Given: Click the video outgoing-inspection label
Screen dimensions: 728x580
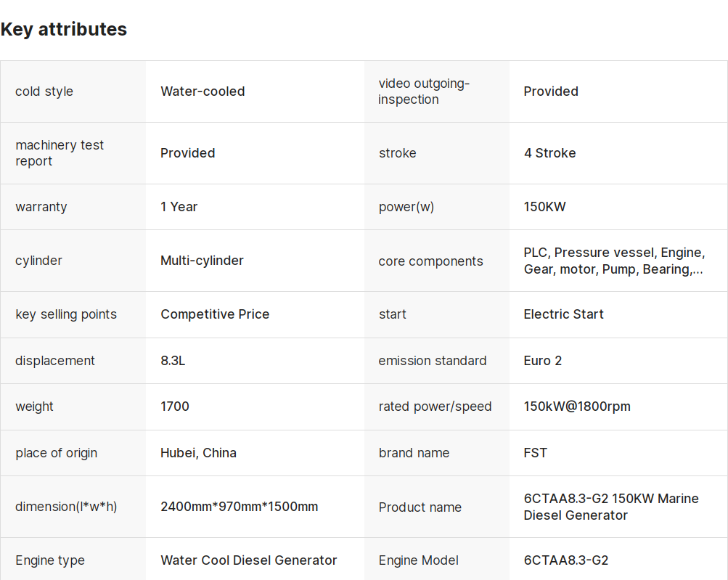Looking at the screenshot, I should pos(424,91).
